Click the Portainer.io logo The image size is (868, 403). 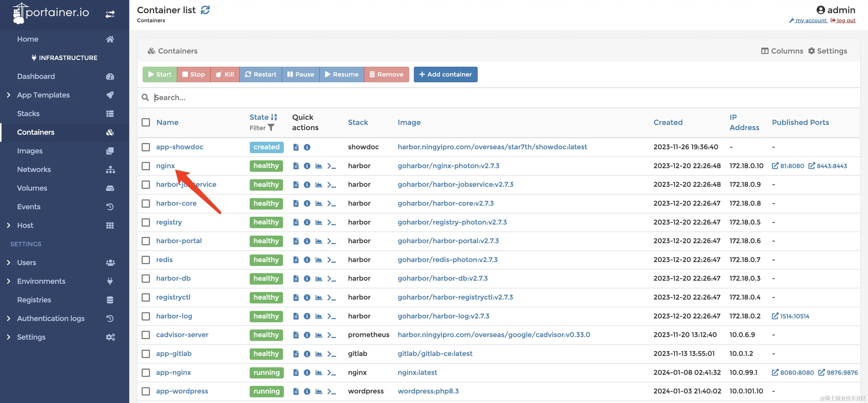click(51, 13)
